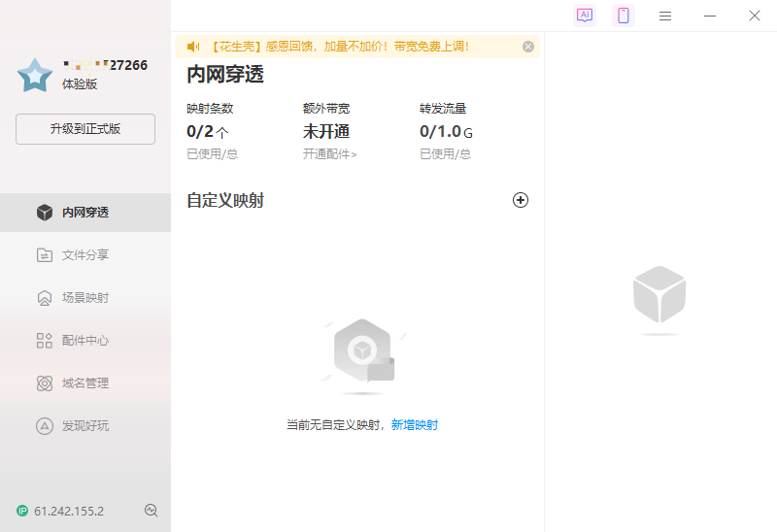Open 发现好玩 in the sidebar
The height and width of the screenshot is (532, 777).
84,426
